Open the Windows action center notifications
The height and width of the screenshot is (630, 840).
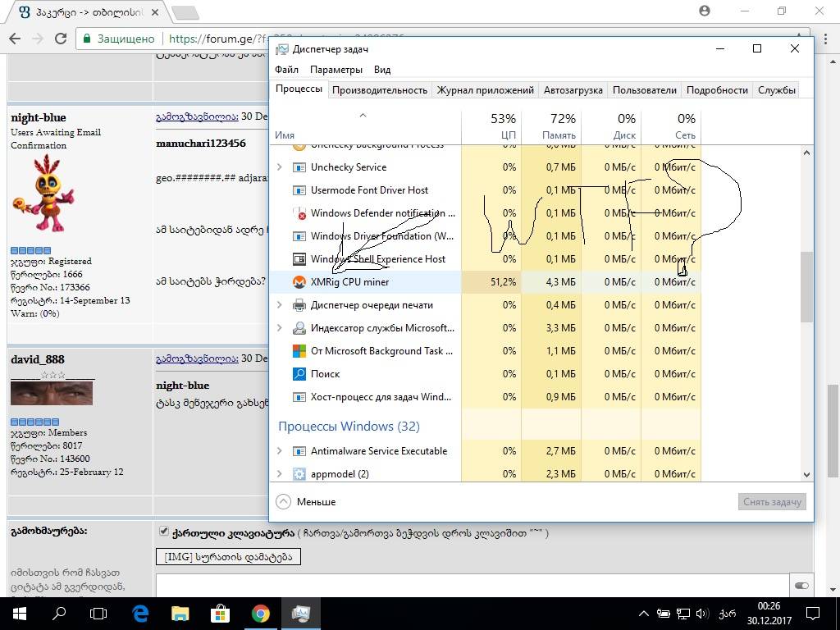coord(813,614)
